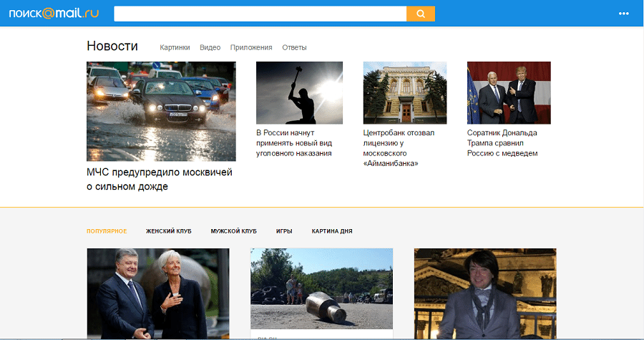Image resolution: width=644 pixels, height=340 pixels.
Task: Open the hammer silhouette news thumbnail
Action: click(x=299, y=92)
